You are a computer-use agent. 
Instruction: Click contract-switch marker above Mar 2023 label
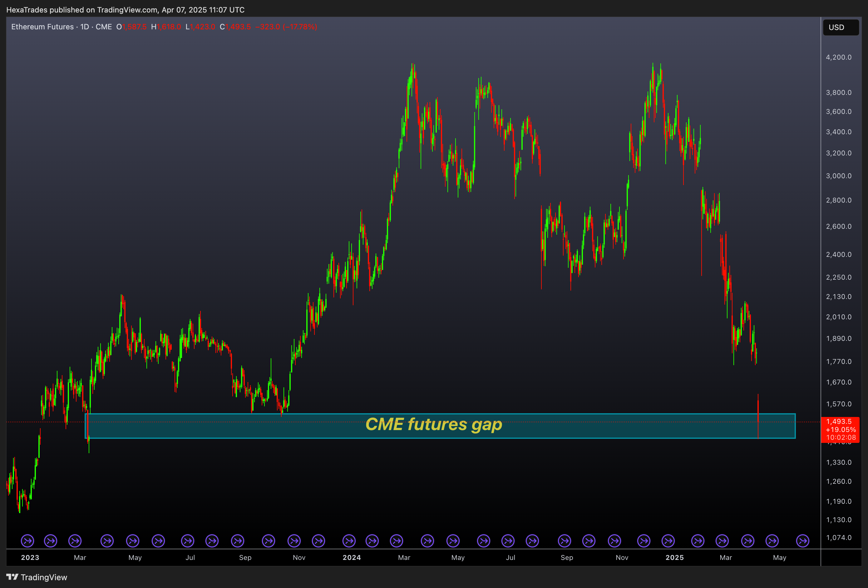pyautogui.click(x=75, y=541)
